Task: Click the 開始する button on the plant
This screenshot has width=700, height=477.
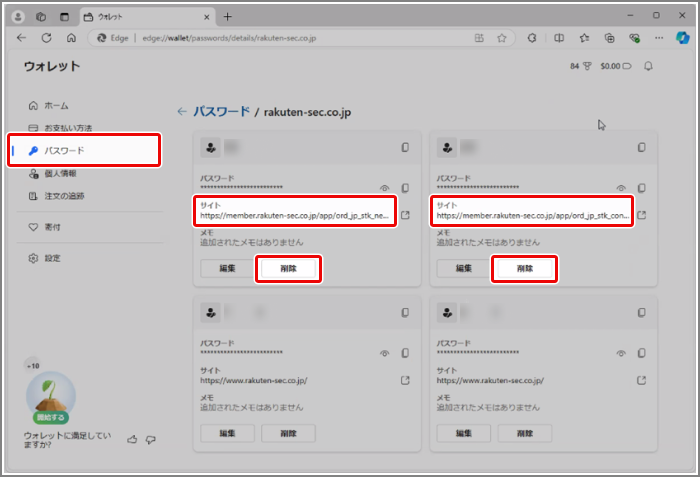Action: pyautogui.click(x=51, y=418)
